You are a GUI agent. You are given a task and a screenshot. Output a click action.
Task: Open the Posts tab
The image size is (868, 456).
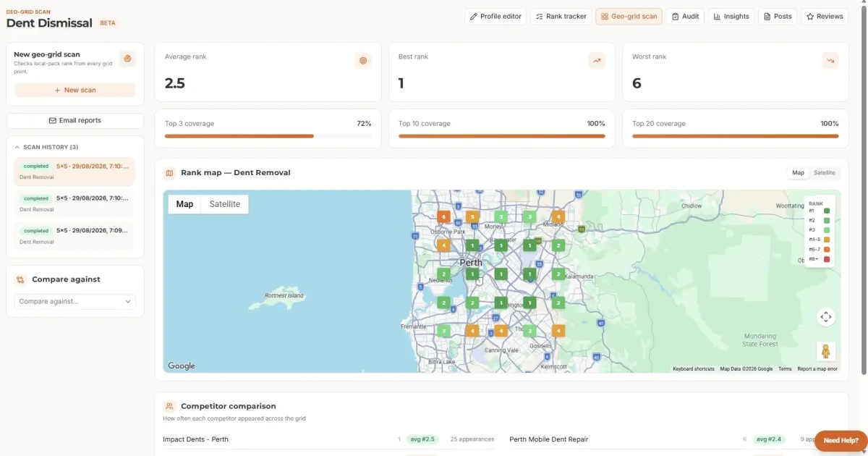click(x=778, y=16)
